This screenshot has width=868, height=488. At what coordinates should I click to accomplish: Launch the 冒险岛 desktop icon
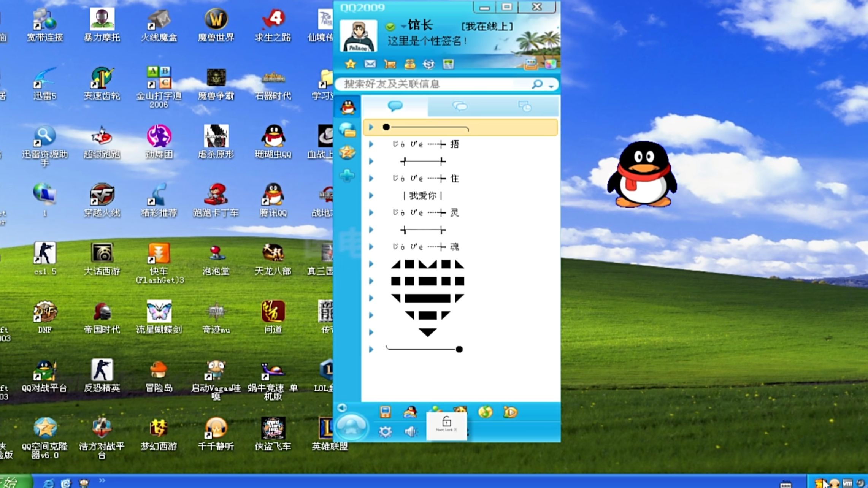pos(159,376)
